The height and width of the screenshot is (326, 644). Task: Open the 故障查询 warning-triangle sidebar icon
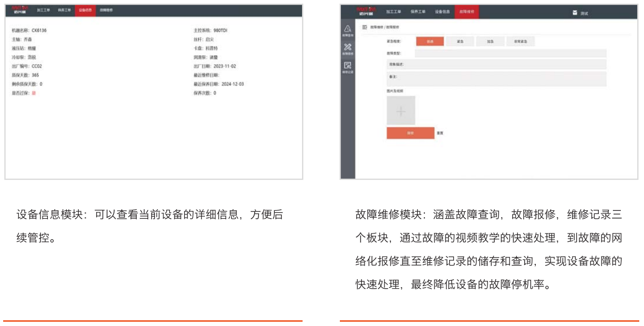(x=347, y=29)
